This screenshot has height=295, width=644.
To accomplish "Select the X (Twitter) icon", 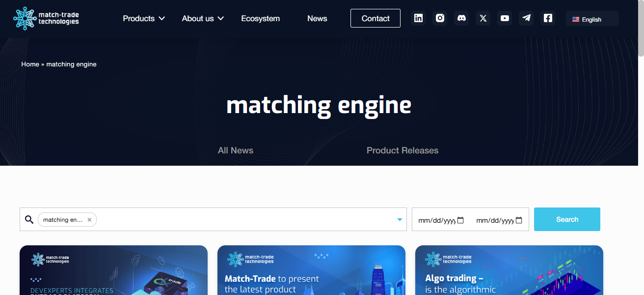I will (x=483, y=18).
